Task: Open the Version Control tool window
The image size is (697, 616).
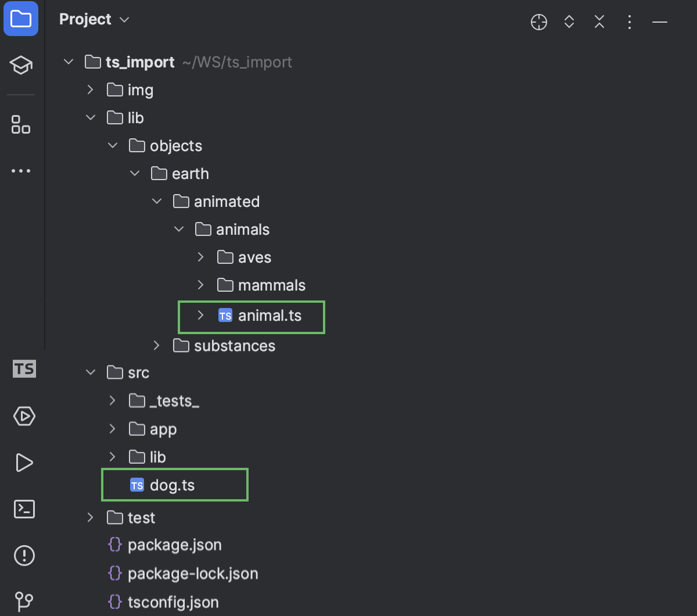Action: coord(24,601)
